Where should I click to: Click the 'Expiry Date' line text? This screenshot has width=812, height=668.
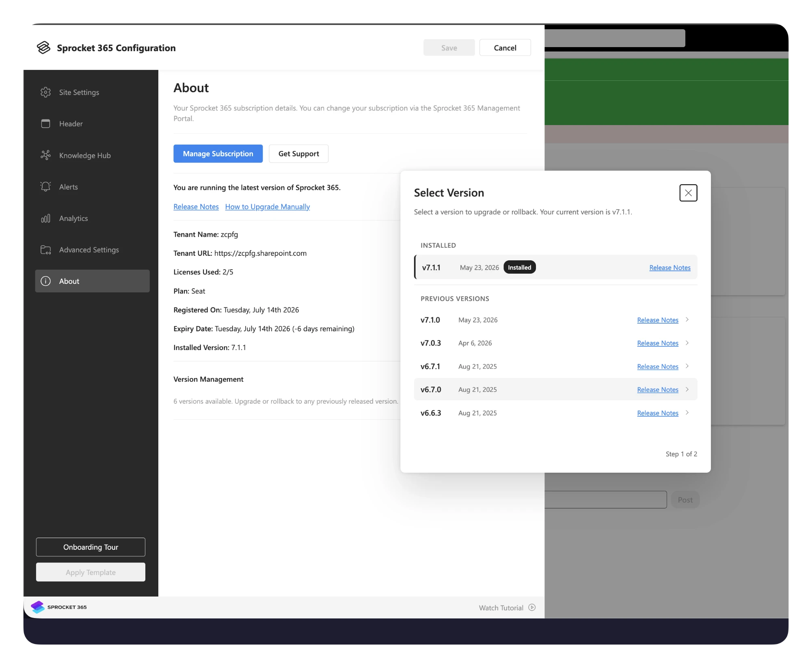coord(264,329)
